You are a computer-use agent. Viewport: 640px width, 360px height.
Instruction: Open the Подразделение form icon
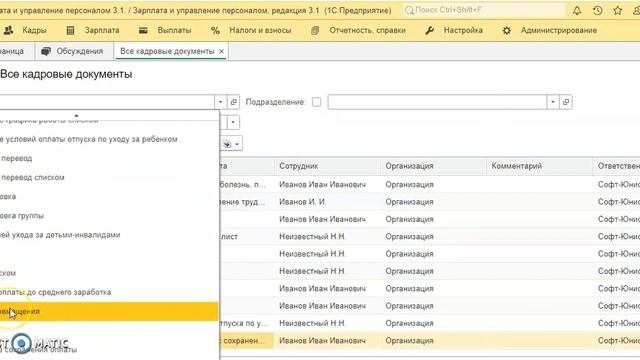click(566, 102)
